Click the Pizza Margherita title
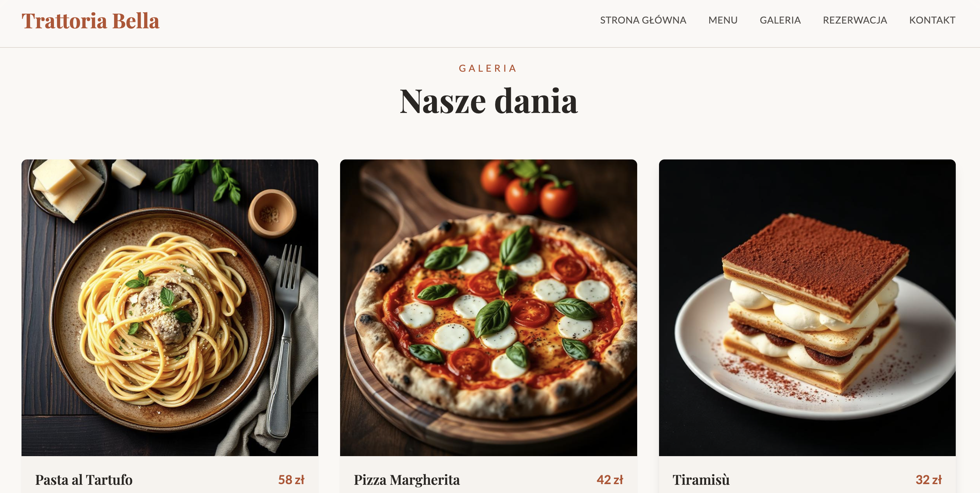Screen dimensions: 980x493 click(x=407, y=480)
